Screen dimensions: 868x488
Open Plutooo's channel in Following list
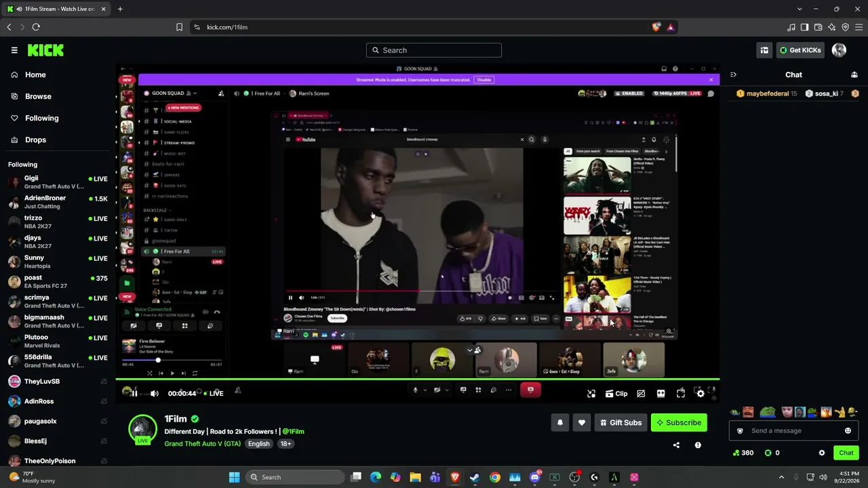point(58,342)
